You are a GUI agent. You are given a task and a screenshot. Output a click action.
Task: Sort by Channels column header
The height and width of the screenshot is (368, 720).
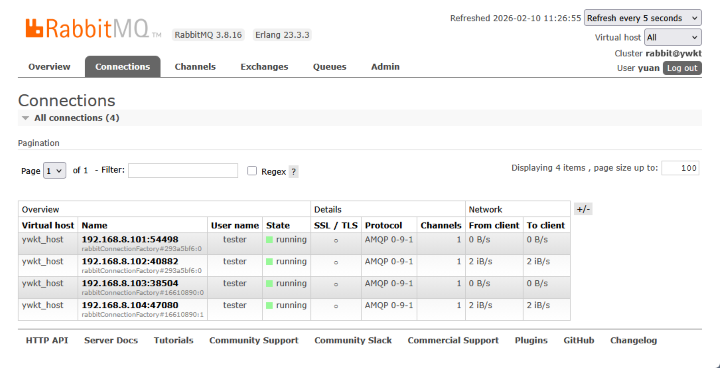click(x=441, y=226)
